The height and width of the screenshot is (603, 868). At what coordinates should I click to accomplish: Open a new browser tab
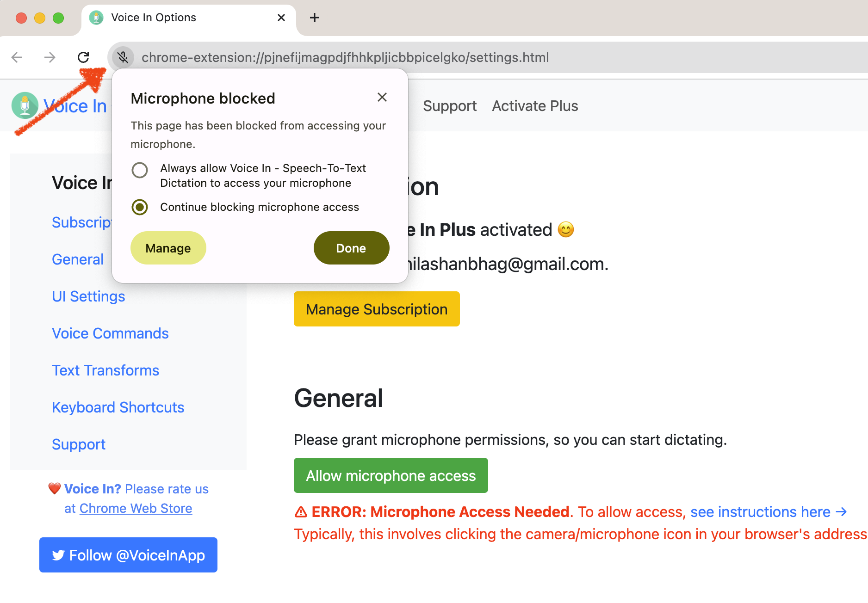pos(315,18)
